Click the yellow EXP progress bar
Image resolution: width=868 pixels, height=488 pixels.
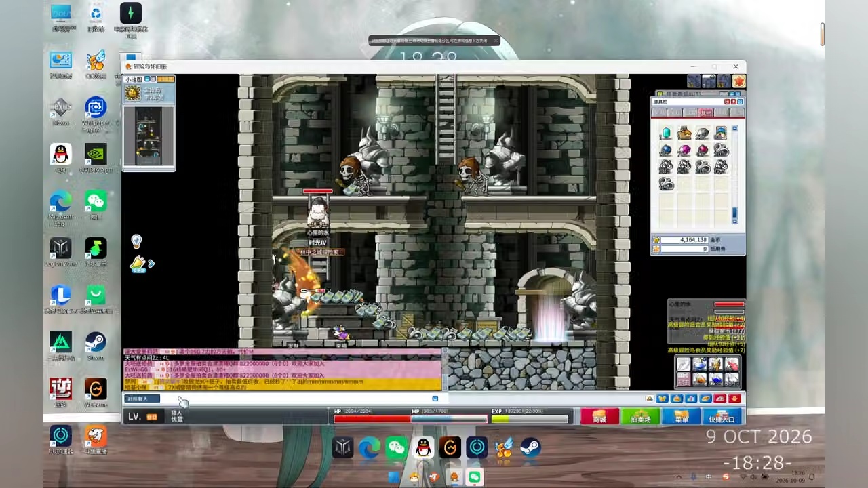click(529, 419)
